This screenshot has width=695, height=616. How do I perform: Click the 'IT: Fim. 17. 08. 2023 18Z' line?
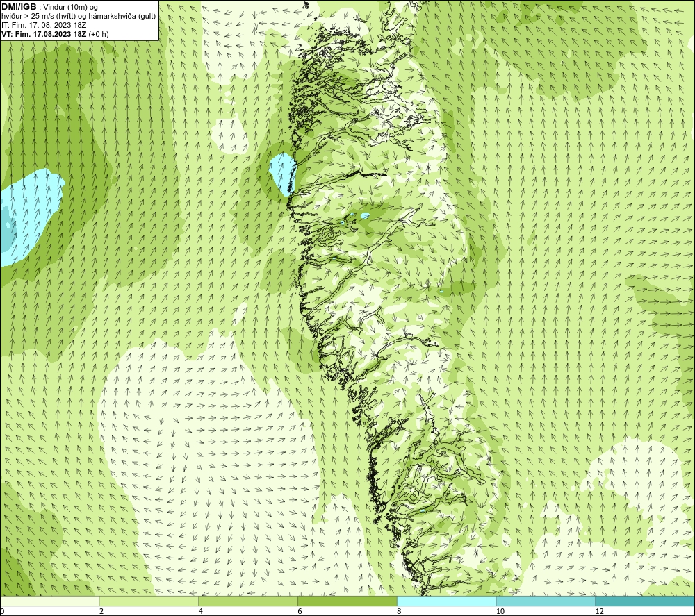point(44,25)
